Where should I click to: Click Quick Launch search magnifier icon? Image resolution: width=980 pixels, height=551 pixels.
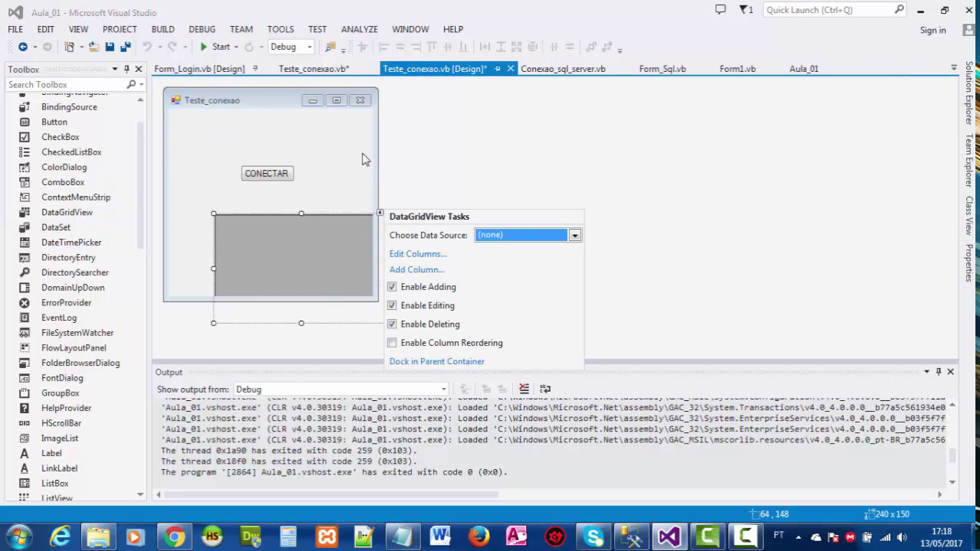point(900,9)
